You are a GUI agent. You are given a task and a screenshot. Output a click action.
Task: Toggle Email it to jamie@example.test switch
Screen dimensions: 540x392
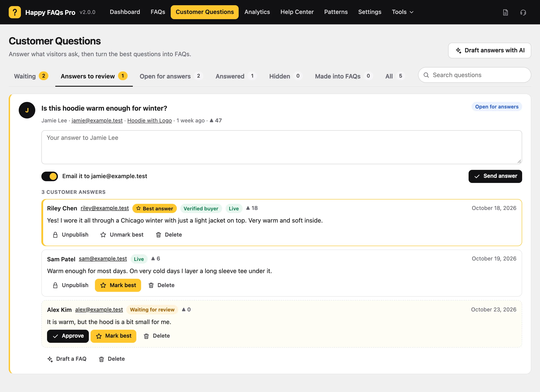(49, 176)
